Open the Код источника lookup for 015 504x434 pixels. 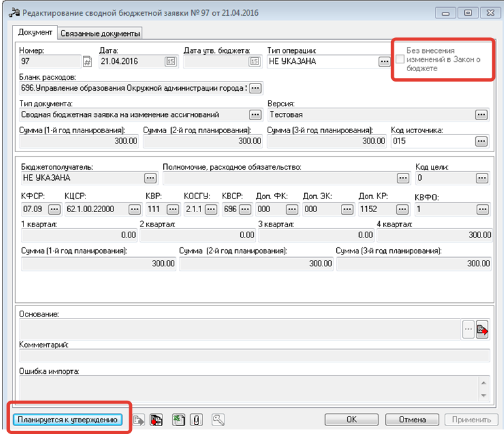(x=481, y=141)
